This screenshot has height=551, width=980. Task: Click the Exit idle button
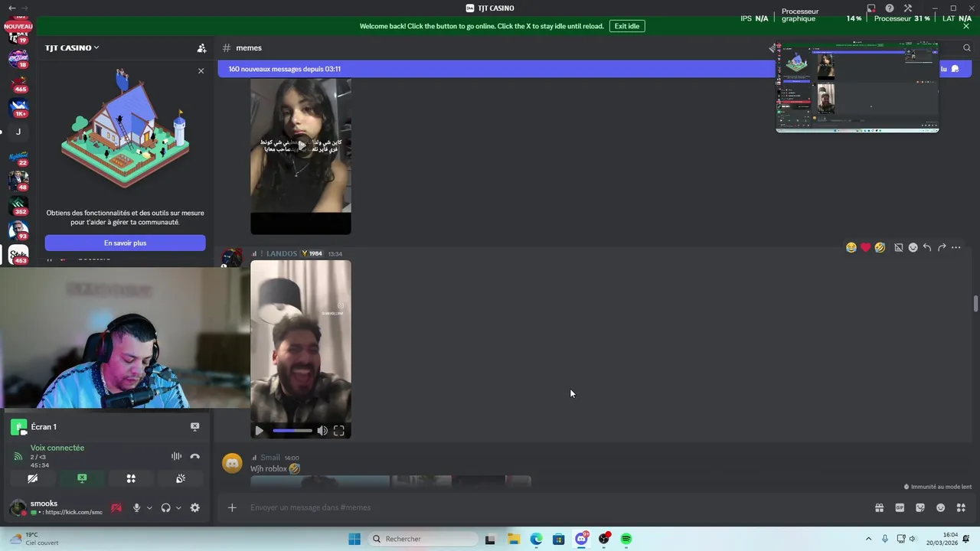(626, 26)
